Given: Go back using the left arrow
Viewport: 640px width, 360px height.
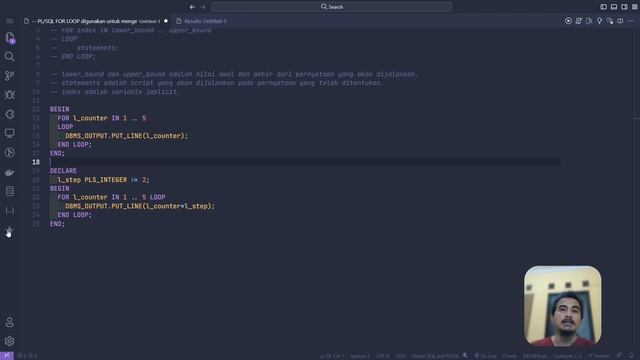Looking at the screenshot, I should (192, 7).
